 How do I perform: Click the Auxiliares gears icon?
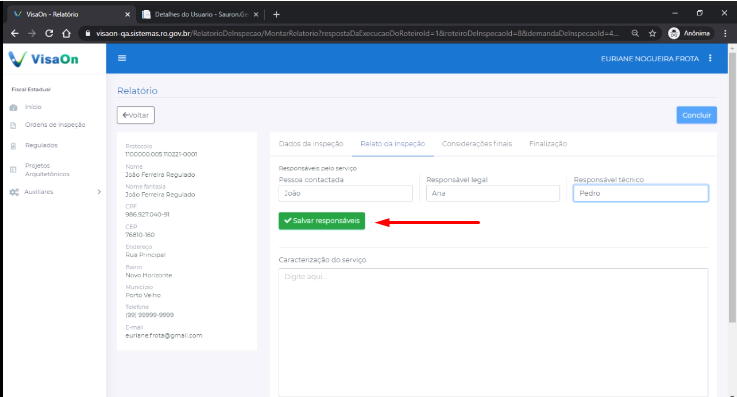[14, 192]
